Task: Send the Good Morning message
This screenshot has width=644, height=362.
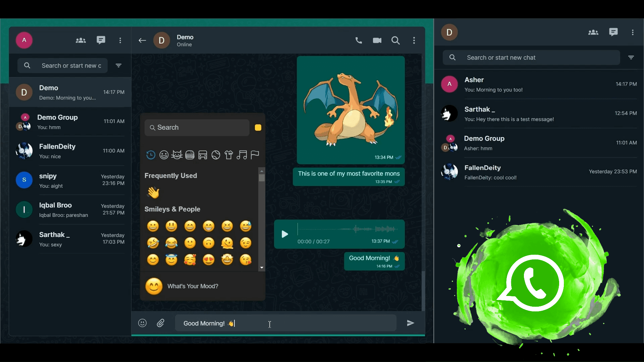Action: (x=410, y=323)
